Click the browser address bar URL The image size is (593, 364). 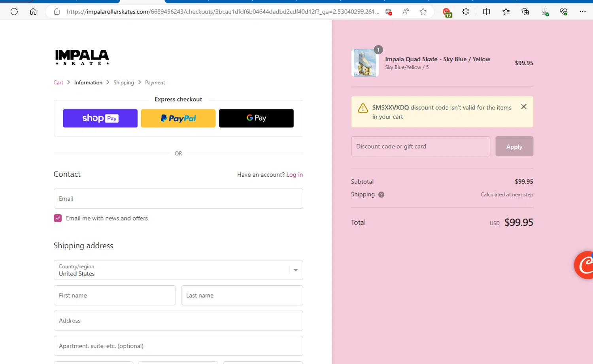[223, 11]
